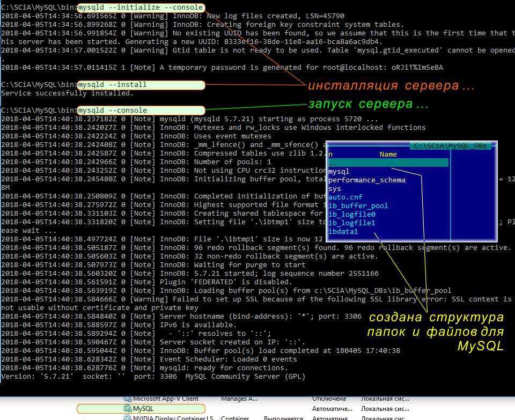Screen dimensions: 515x420
Task: Select the ibdata1 file
Action: pyautogui.click(x=343, y=231)
